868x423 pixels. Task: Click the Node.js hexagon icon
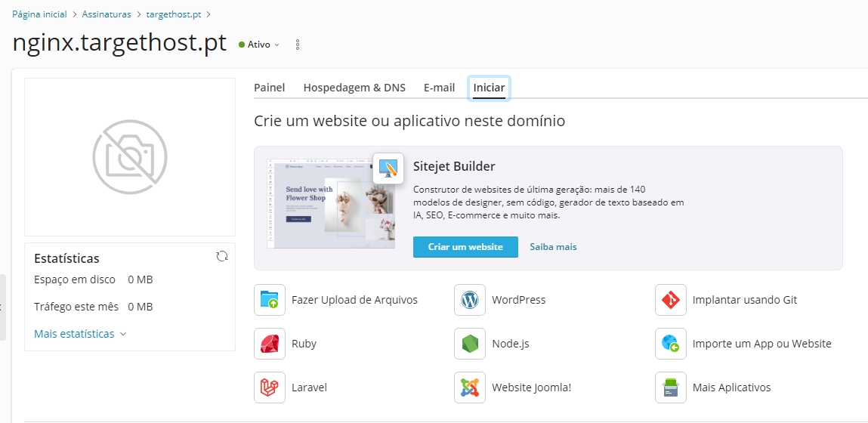point(470,344)
